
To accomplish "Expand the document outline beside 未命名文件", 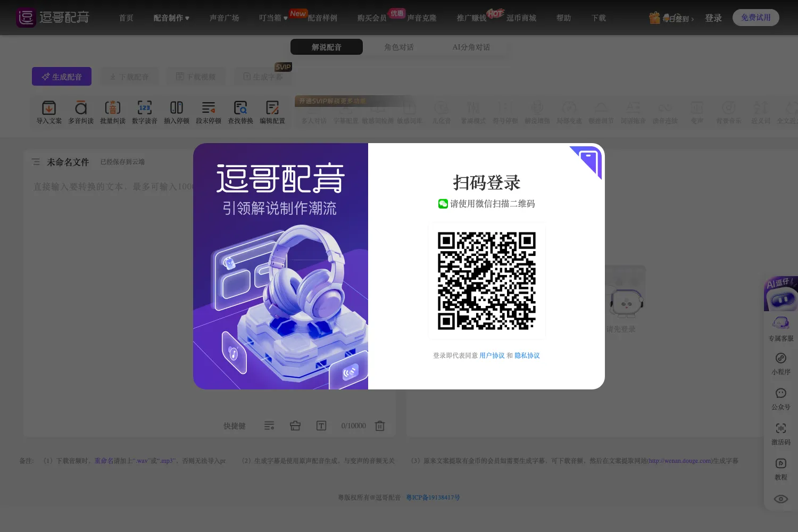I will point(36,162).
